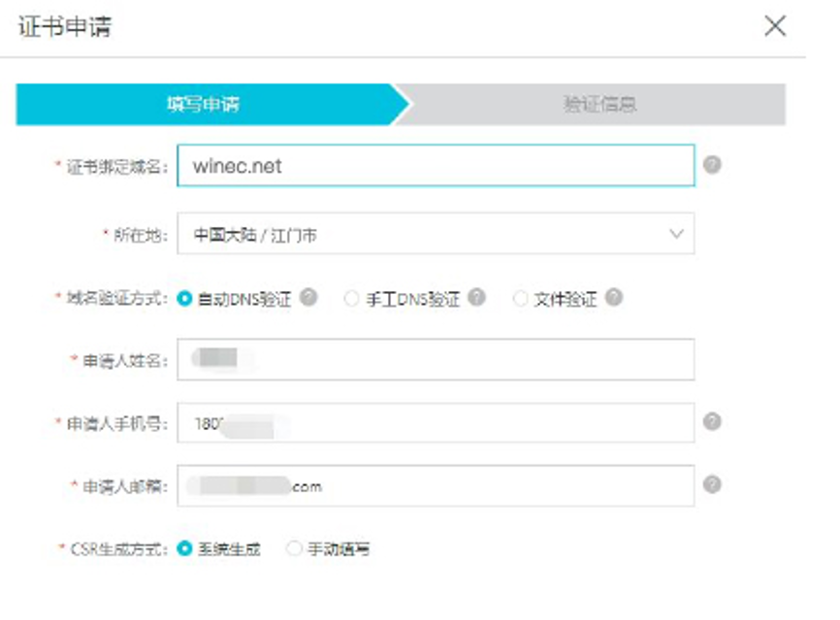The image size is (840, 620).
Task: Click the 域名验证方式 label
Action: [x=116, y=298]
